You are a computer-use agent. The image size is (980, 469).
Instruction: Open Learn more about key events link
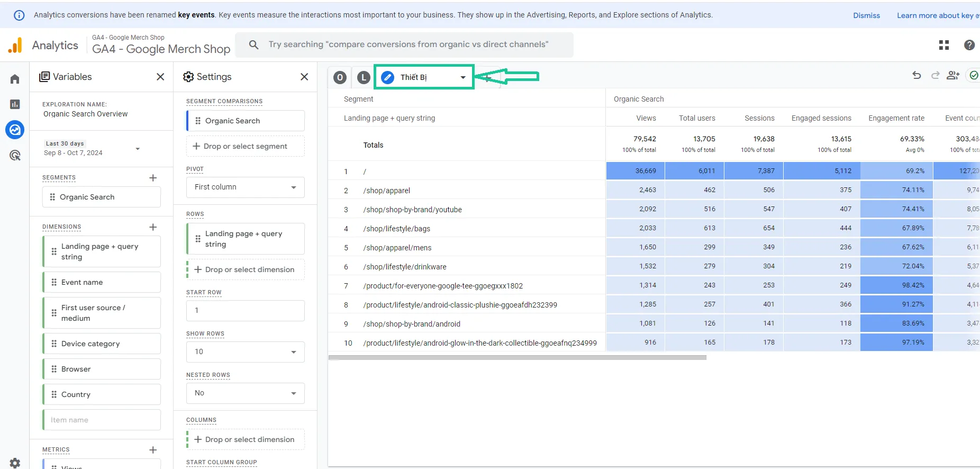point(938,15)
